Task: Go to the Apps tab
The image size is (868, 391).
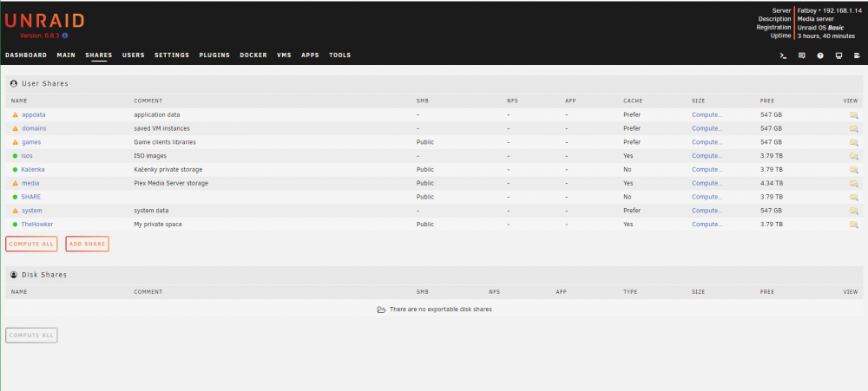Action: (310, 55)
